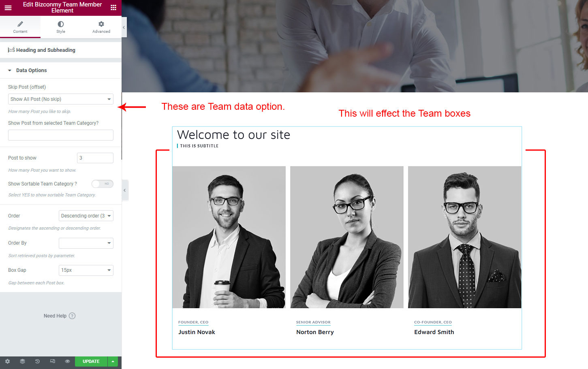Open the Box Gap dropdown
588x369 pixels.
tap(86, 270)
